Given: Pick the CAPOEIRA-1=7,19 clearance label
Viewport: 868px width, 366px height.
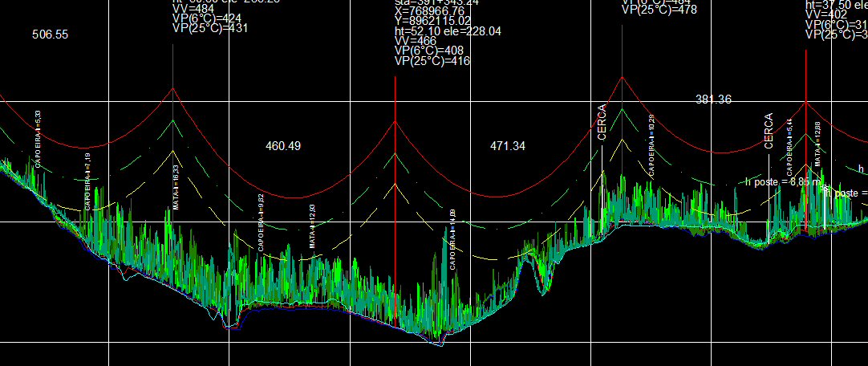Looking at the screenshot, I should click(87, 182).
